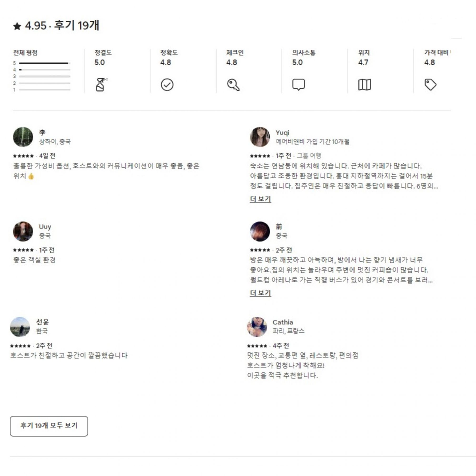Click the location map icon
The image size is (476, 476).
(x=364, y=85)
